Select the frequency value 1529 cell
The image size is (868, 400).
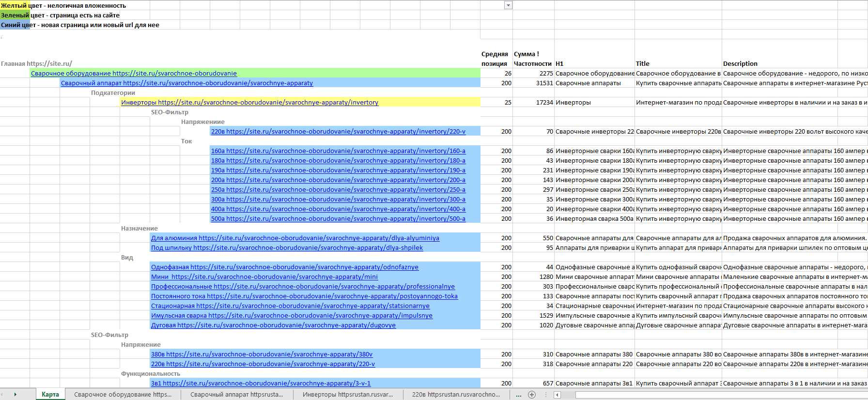pos(533,316)
